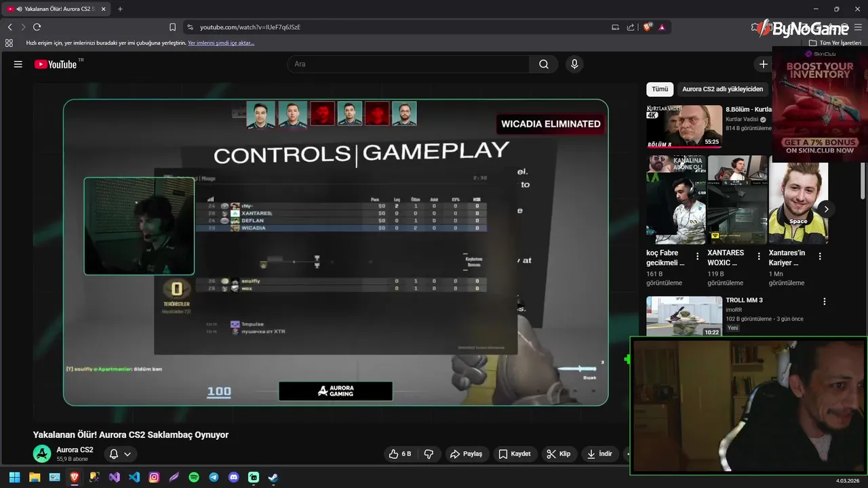Screen dimensions: 868x488
Task: Like the video with 6 B button
Action: tap(400, 454)
